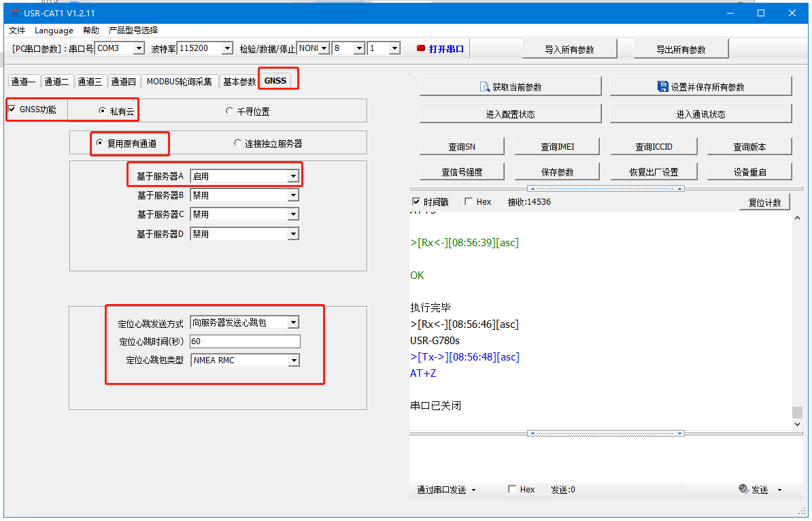This screenshot has width=812, height=521.
Task: Click the 查信号强度 button
Action: click(x=461, y=171)
